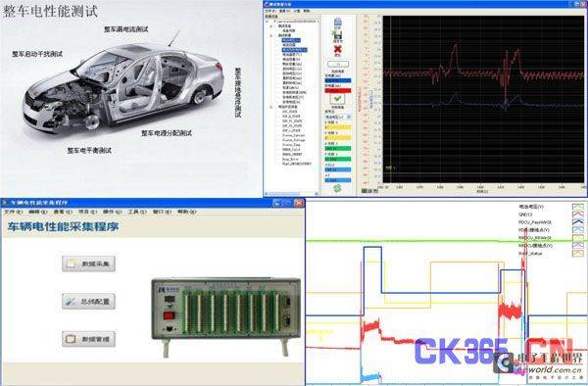Click the green refresh arrows icon
The image size is (588, 386).
[337, 188]
